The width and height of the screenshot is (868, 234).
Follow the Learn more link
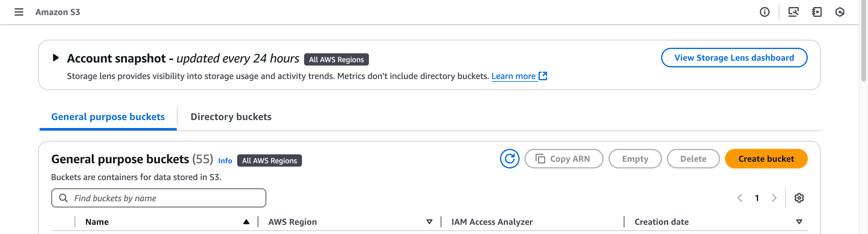pos(519,76)
